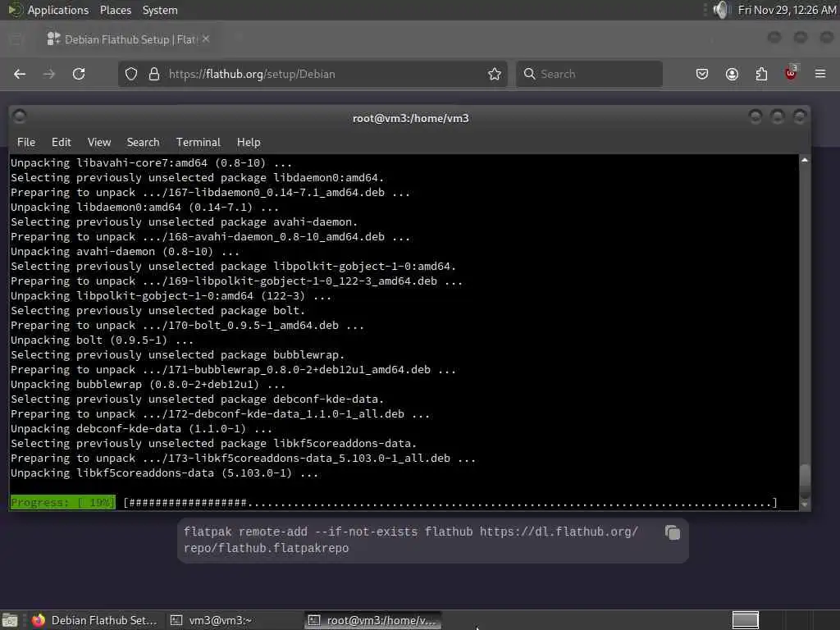Click line 'Unpacking avahi-daemon (0.8-10) ...'
This screenshot has height=630, width=840.
[x=125, y=251]
